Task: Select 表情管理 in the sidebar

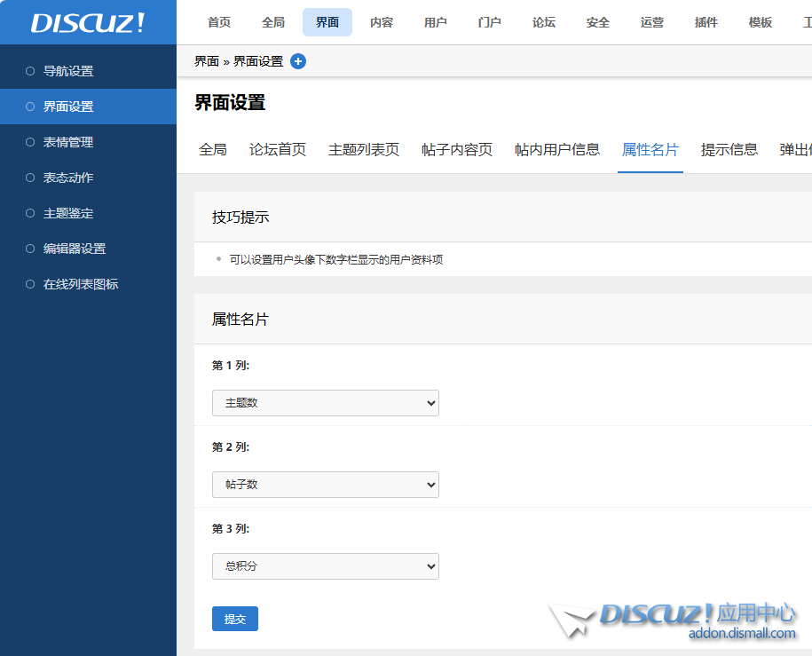Action: point(68,142)
